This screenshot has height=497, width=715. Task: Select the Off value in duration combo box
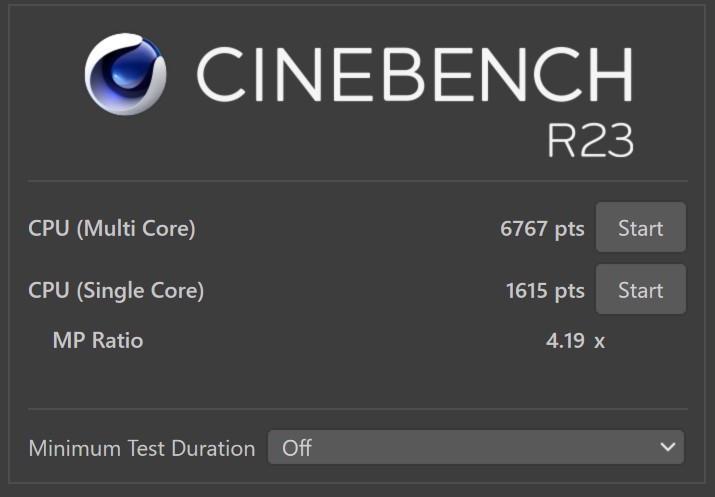click(297, 448)
